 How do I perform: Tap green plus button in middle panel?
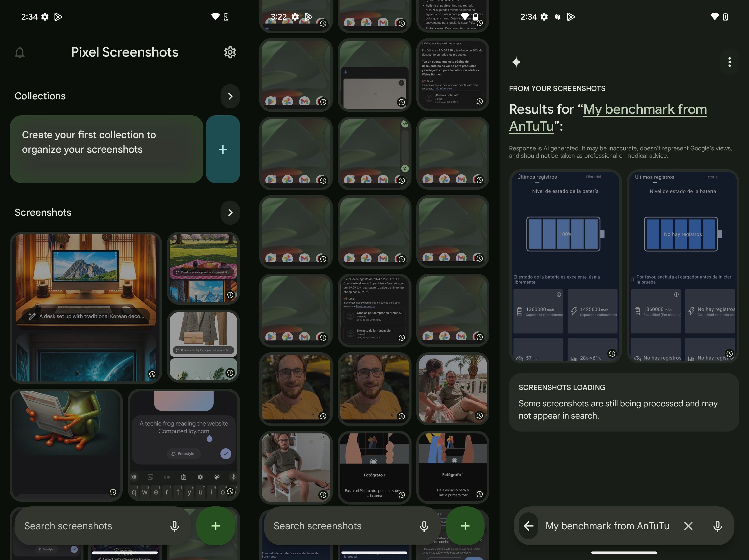coord(465,526)
